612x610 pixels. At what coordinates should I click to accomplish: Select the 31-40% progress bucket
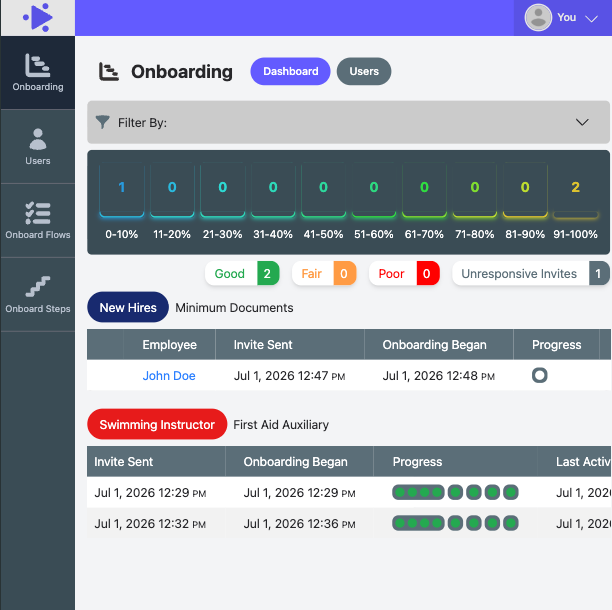[x=273, y=202]
